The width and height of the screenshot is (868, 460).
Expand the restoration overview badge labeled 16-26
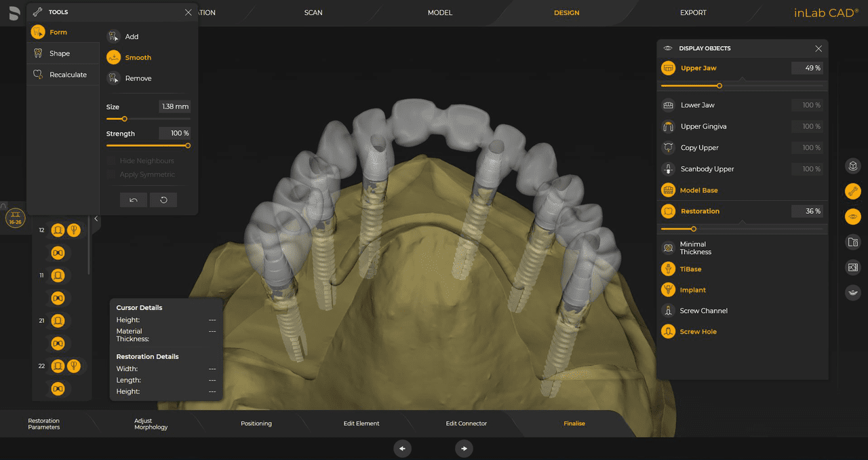(x=15, y=218)
